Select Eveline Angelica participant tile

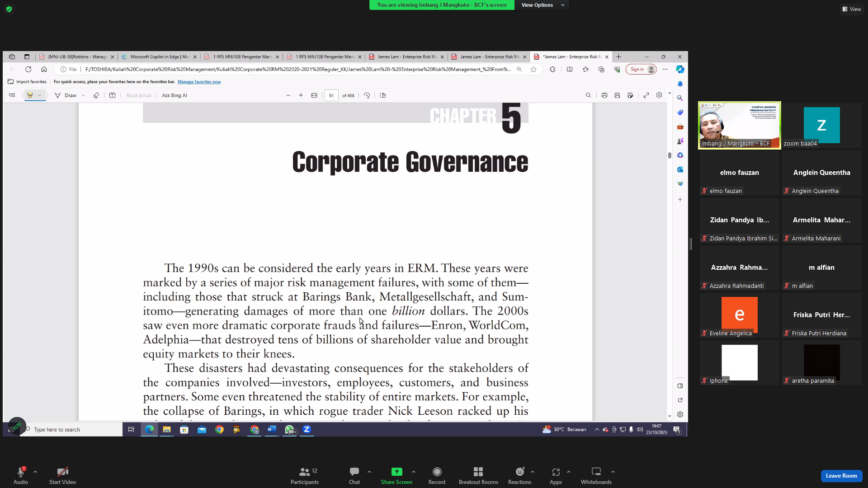[x=739, y=315]
